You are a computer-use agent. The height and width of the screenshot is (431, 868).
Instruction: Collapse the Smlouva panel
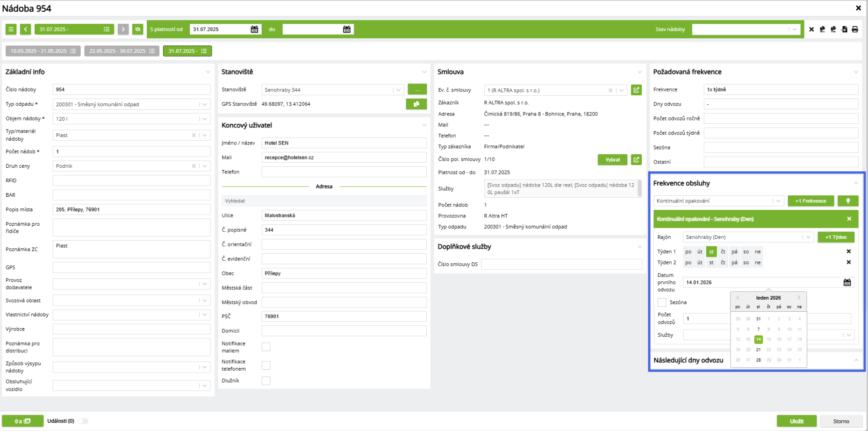point(639,72)
